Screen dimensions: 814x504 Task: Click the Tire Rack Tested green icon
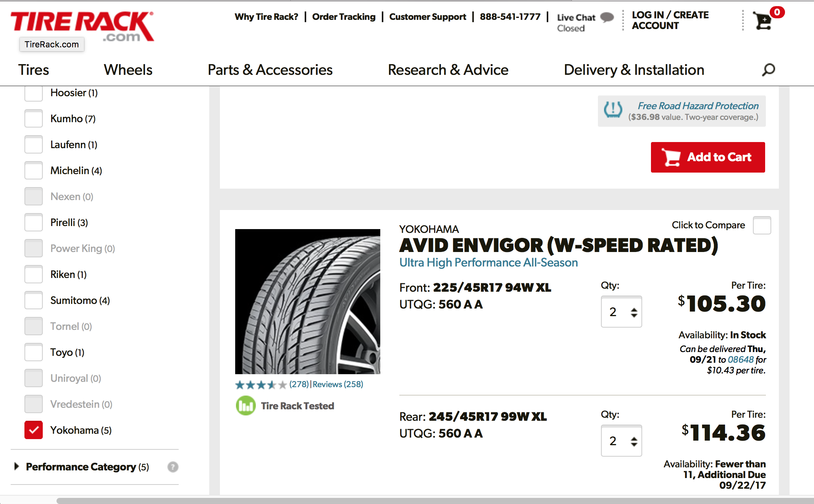245,405
